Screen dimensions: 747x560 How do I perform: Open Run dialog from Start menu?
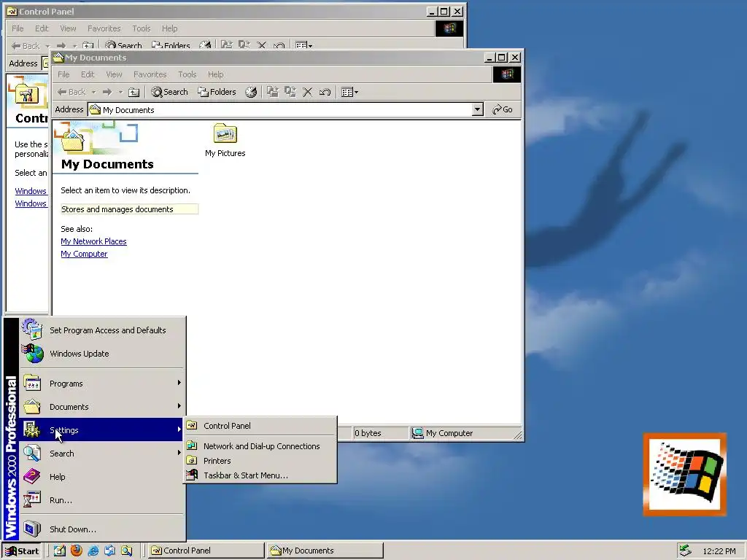click(102, 500)
